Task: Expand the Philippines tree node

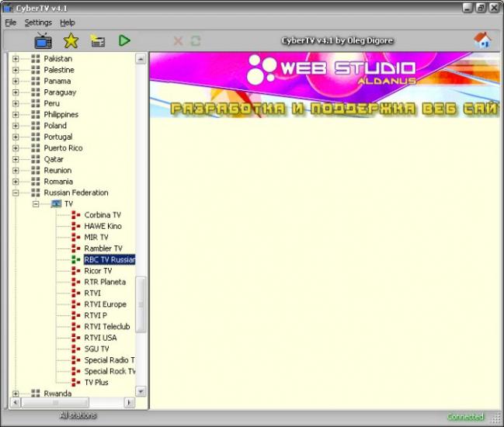Action: [x=16, y=115]
